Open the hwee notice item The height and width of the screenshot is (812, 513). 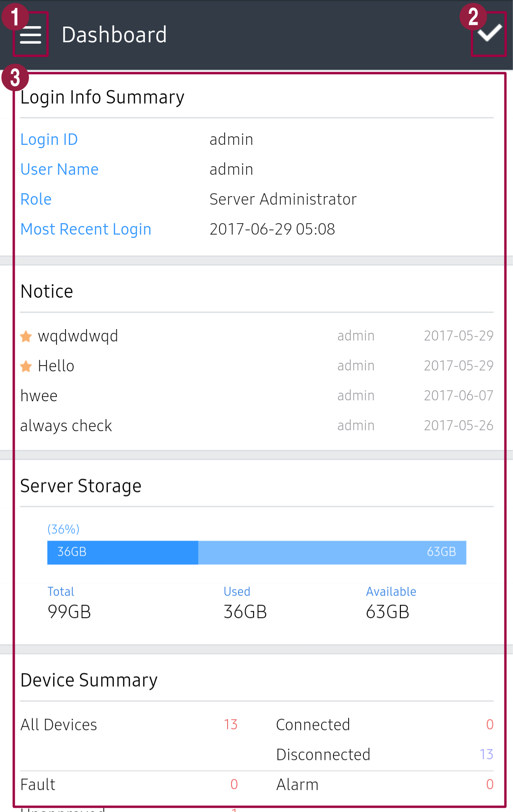[39, 396]
